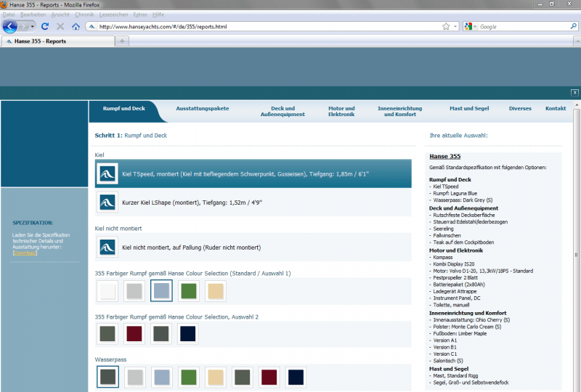Open a new tab with plus button
This screenshot has width=581, height=392.
pos(122,41)
